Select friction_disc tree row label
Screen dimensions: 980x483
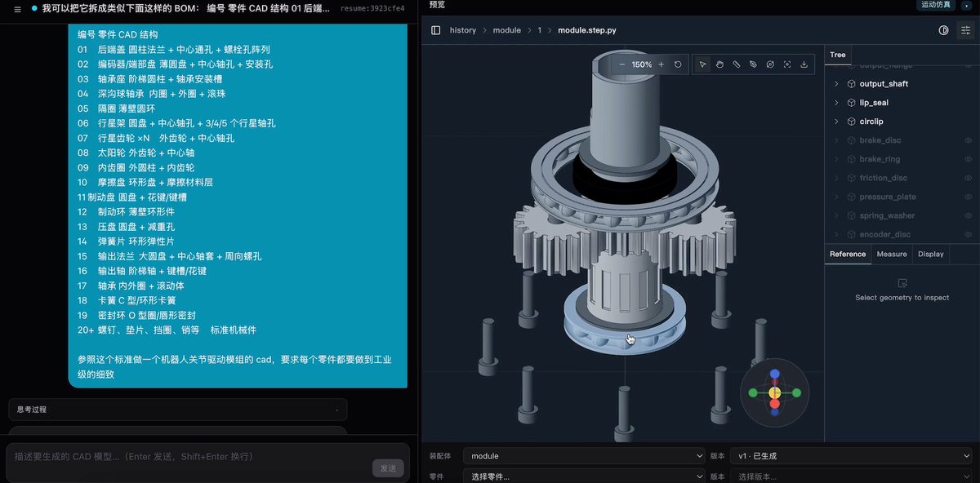click(x=884, y=178)
